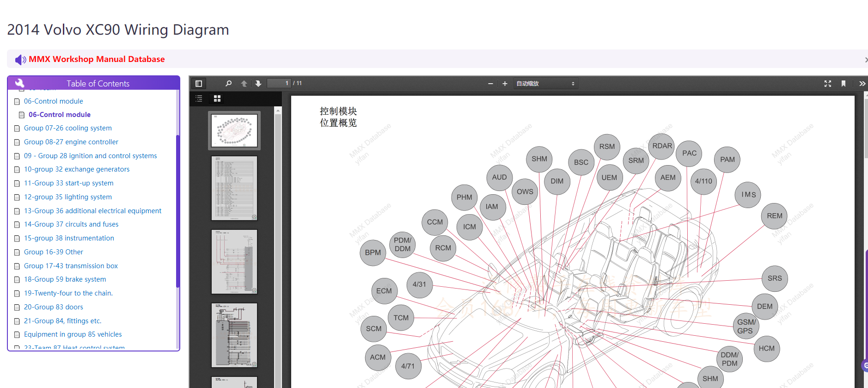Screen dimensions: 868x388
Task: Toggle the PDF viewer sidebar
Action: [x=199, y=84]
